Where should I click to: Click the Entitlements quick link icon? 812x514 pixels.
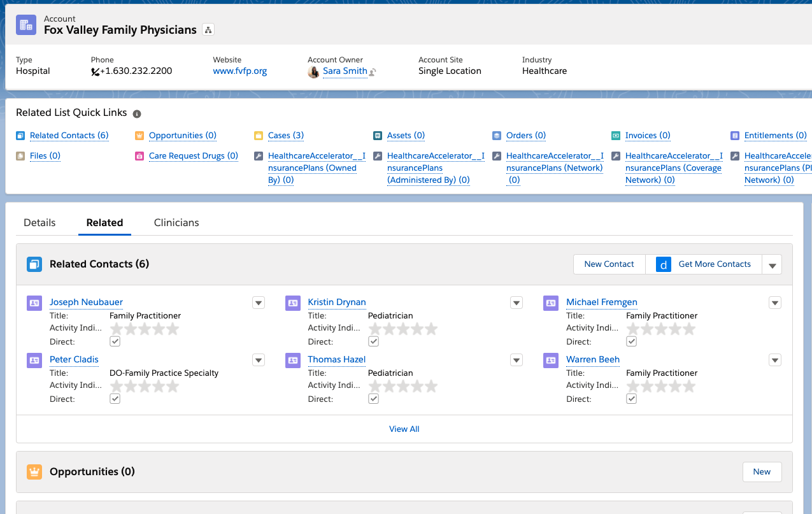(x=735, y=136)
